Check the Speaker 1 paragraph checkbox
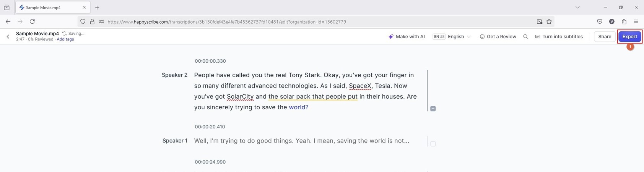This screenshot has height=172, width=644. (433, 144)
